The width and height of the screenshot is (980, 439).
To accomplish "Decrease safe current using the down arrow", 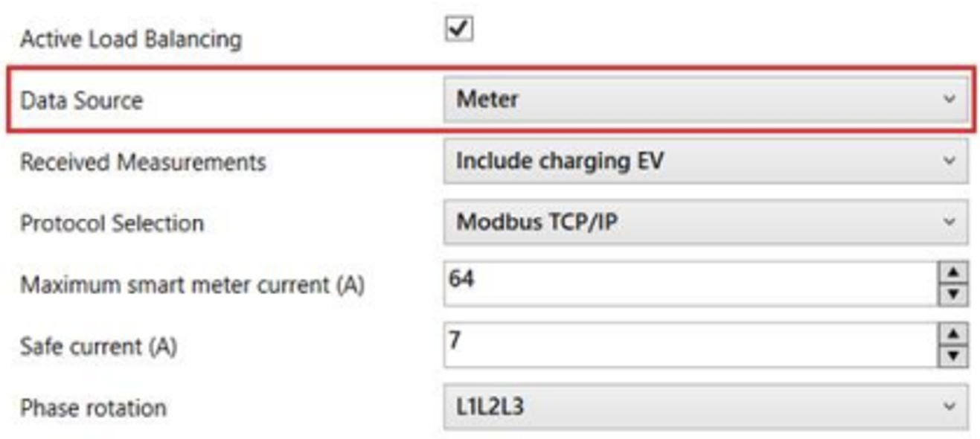I will (x=953, y=356).
